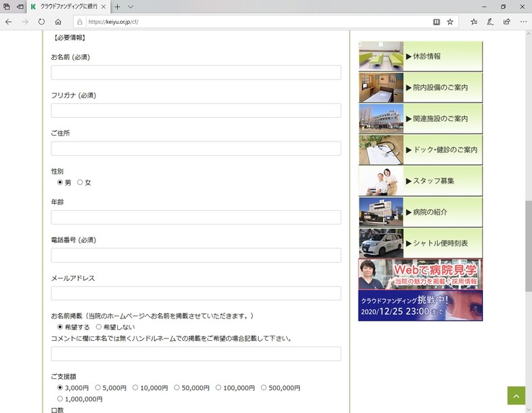The image size is (532, 413).
Task: Choose the 1,000,000円 support amount
Action: (x=60, y=399)
